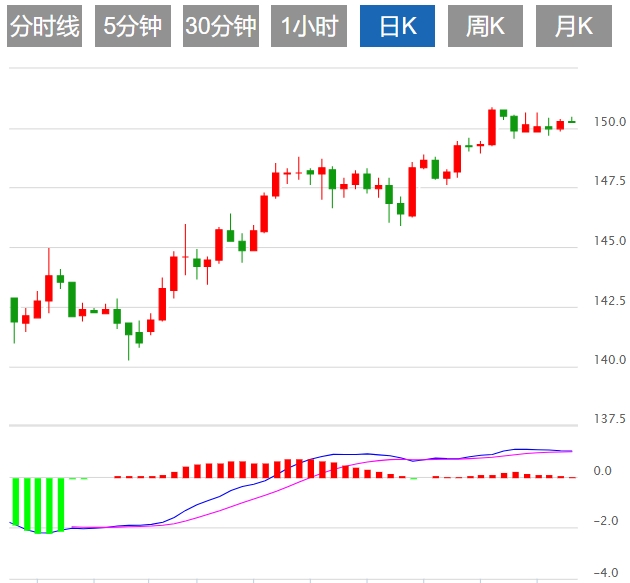Viewport: 630px width, 583px height.
Task: Click the first bright green MACD histogram bar
Action: 16,501
